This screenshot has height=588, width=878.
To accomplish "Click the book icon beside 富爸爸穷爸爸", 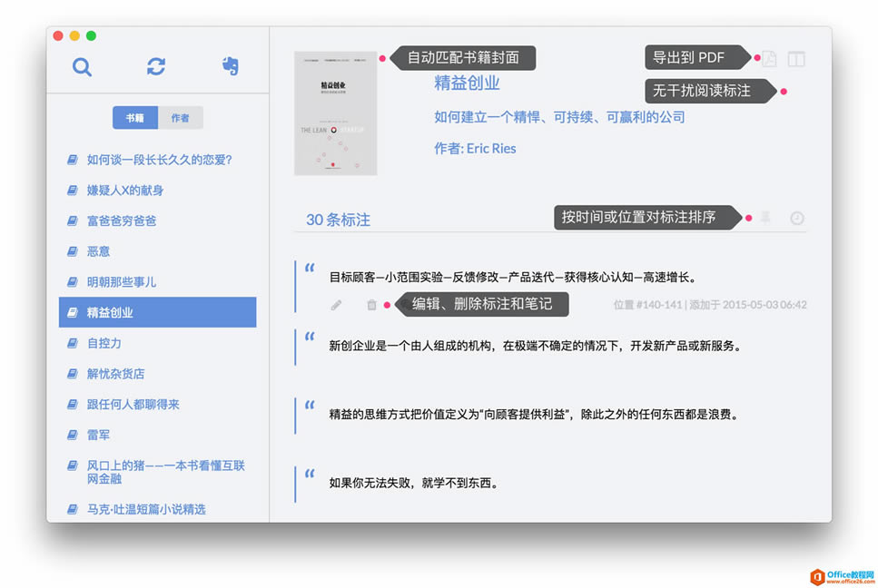I will point(73,221).
